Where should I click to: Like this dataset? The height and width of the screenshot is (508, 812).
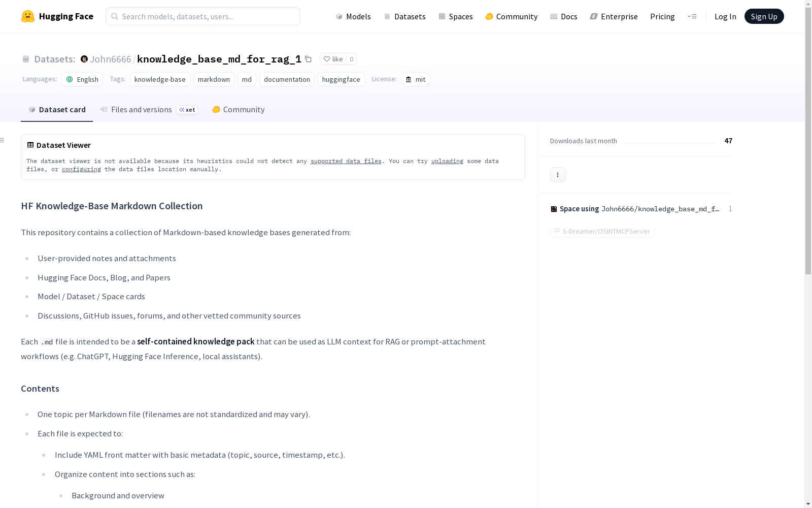(x=333, y=59)
